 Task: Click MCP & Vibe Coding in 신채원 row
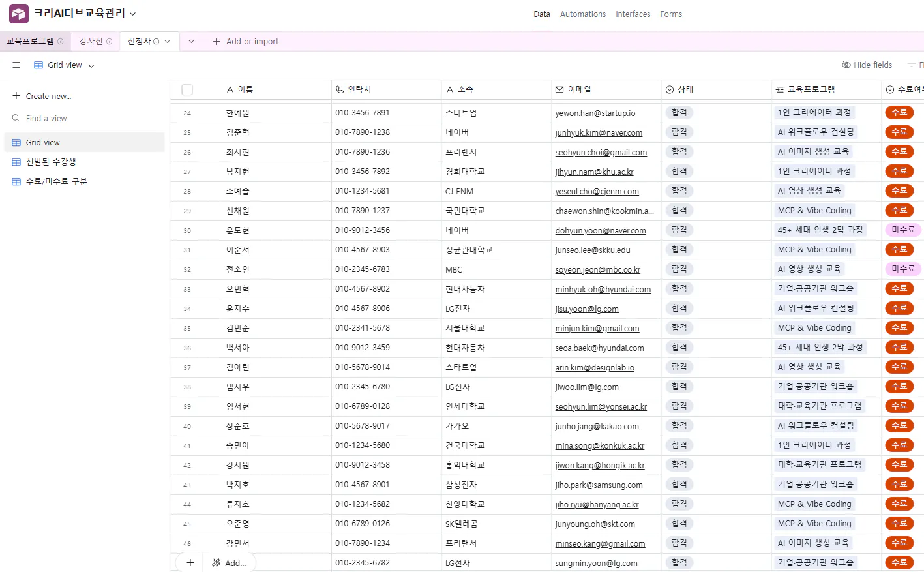tap(814, 210)
